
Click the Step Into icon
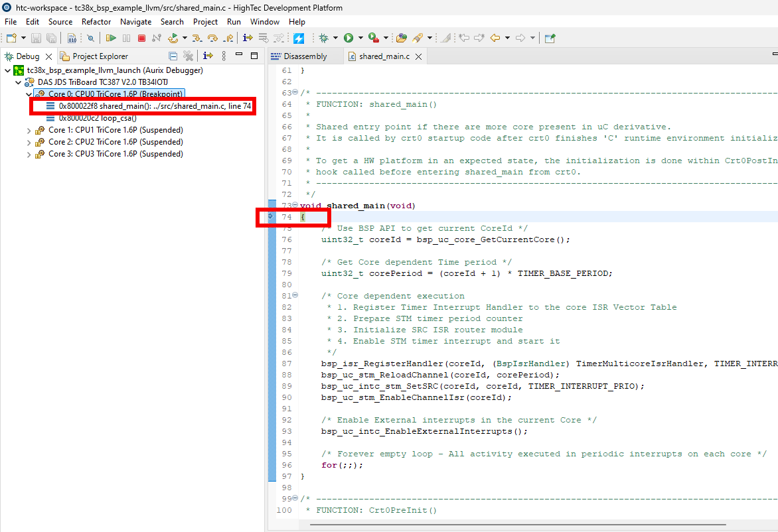click(198, 38)
